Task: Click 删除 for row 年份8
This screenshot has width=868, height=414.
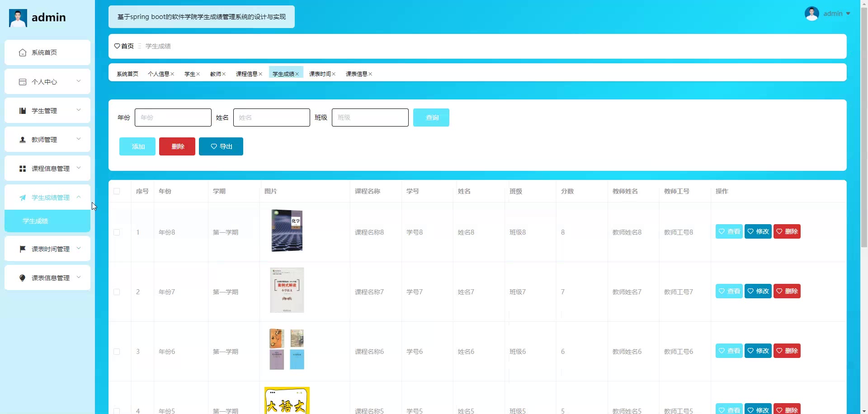Action: click(x=787, y=231)
